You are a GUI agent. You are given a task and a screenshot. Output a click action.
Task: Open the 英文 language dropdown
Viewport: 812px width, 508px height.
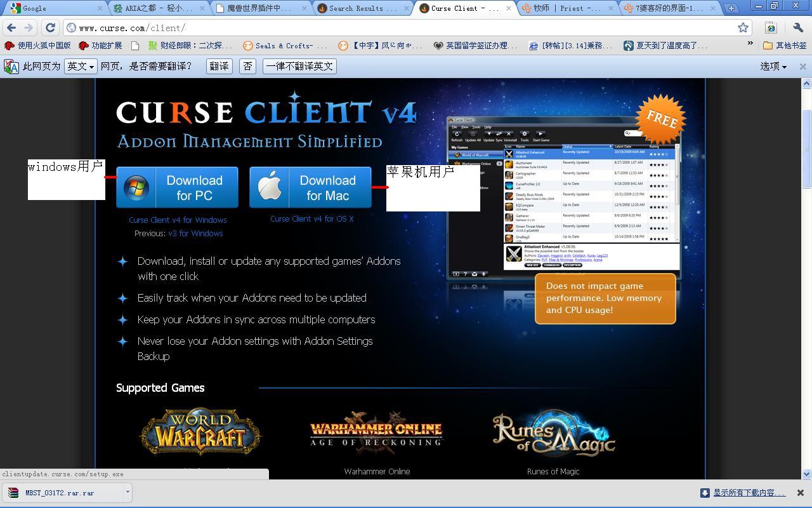click(x=80, y=66)
